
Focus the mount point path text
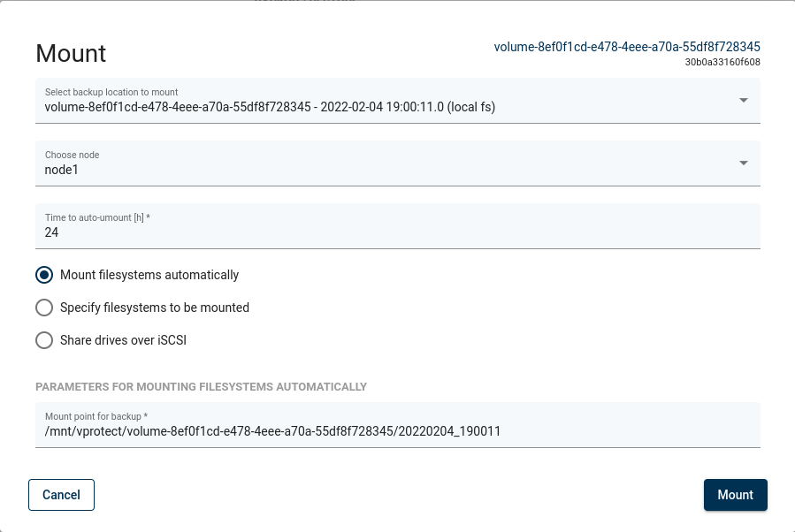coord(272,431)
